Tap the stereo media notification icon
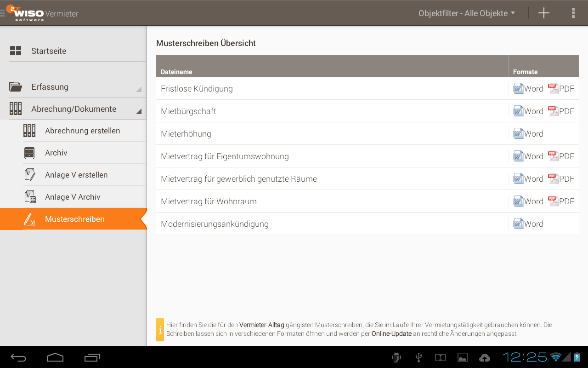The image size is (588, 368). (x=441, y=357)
